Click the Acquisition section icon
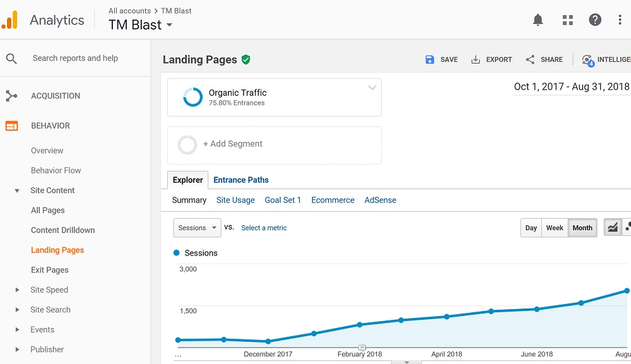631x364 pixels. tap(11, 96)
